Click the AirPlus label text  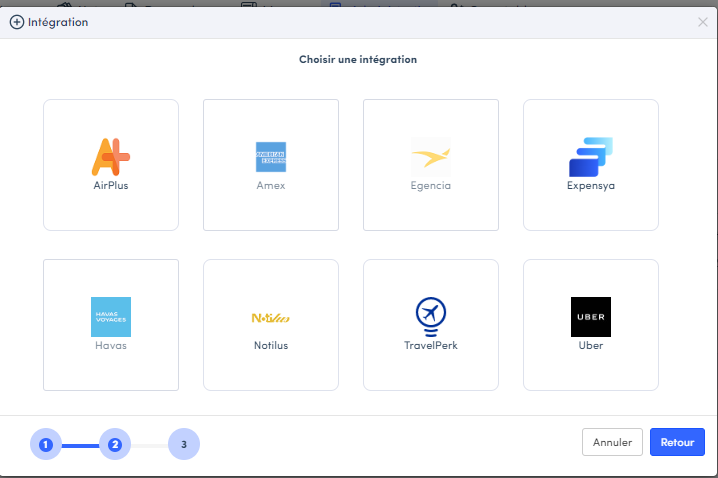[x=111, y=185]
